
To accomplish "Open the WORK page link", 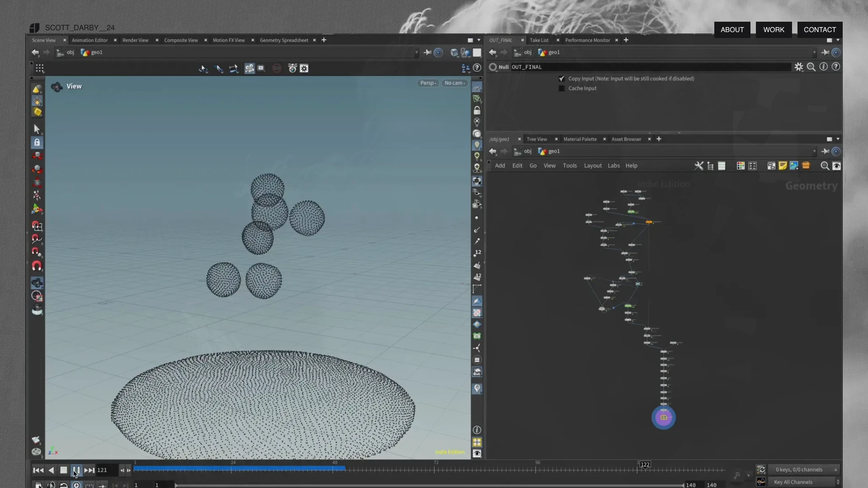I will (774, 30).
